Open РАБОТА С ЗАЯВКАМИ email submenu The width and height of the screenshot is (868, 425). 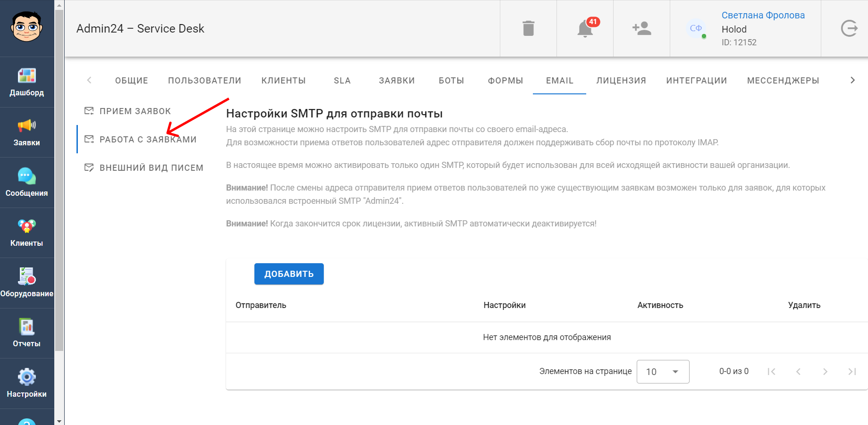pos(141,139)
